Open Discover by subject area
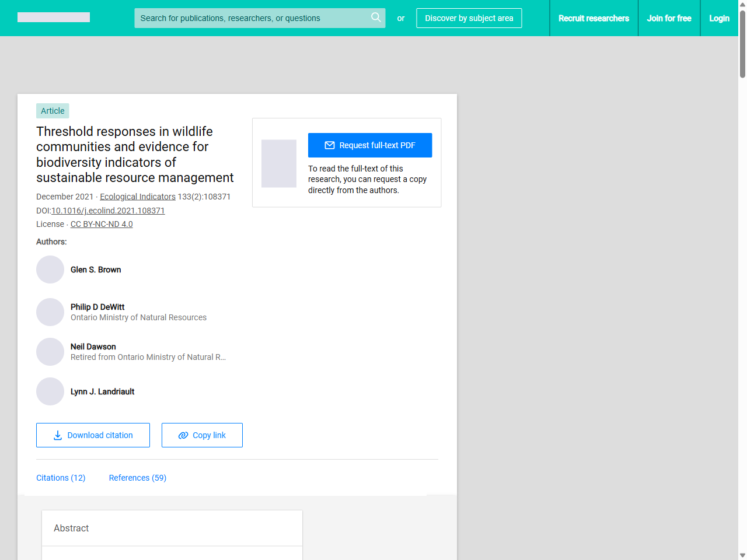The height and width of the screenshot is (560, 747). pos(469,18)
